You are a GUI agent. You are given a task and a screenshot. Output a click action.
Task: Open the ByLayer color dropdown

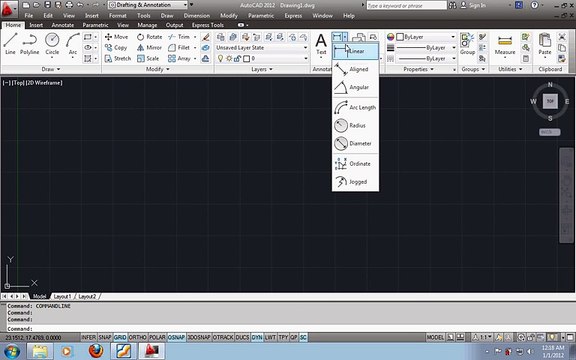(425, 37)
